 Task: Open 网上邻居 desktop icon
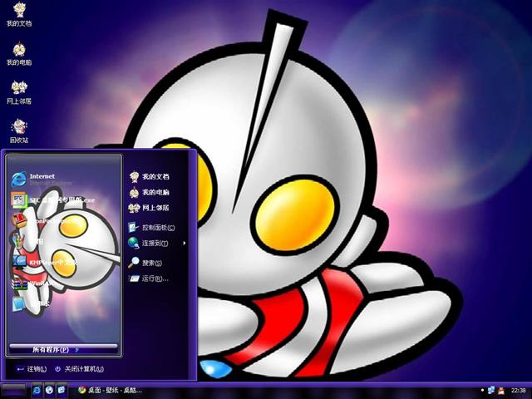[19, 92]
